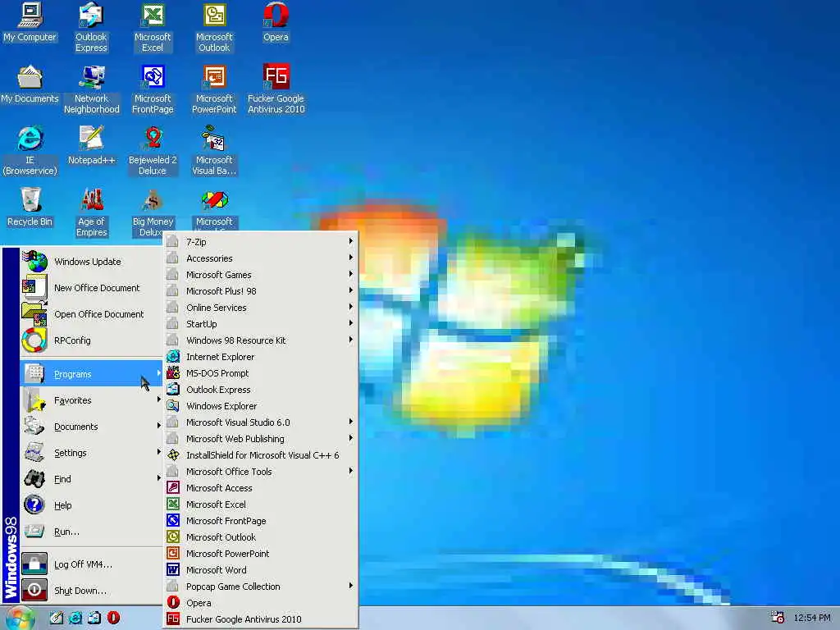This screenshot has height=630, width=840.
Task: Click Shut Down... entry
Action: pyautogui.click(x=91, y=591)
